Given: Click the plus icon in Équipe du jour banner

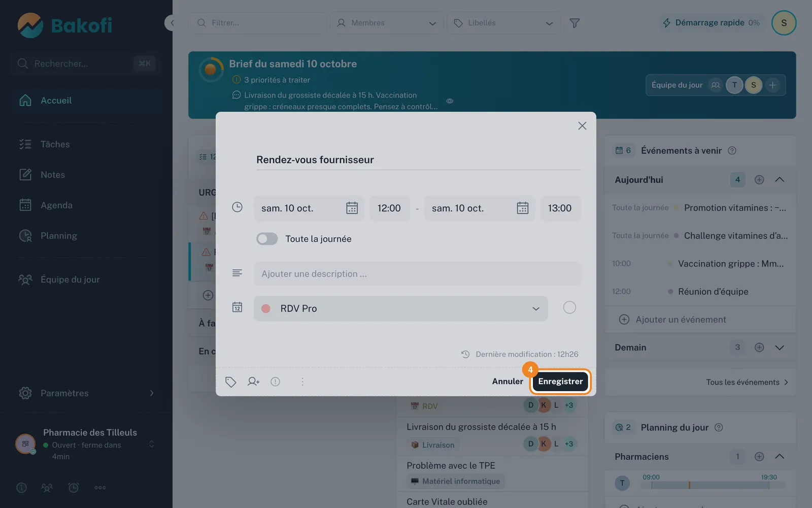Looking at the screenshot, I should point(772,85).
